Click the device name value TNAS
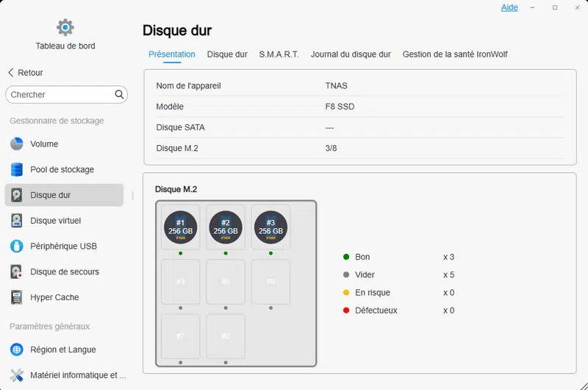Viewport: 588px width, 390px height. click(x=337, y=85)
